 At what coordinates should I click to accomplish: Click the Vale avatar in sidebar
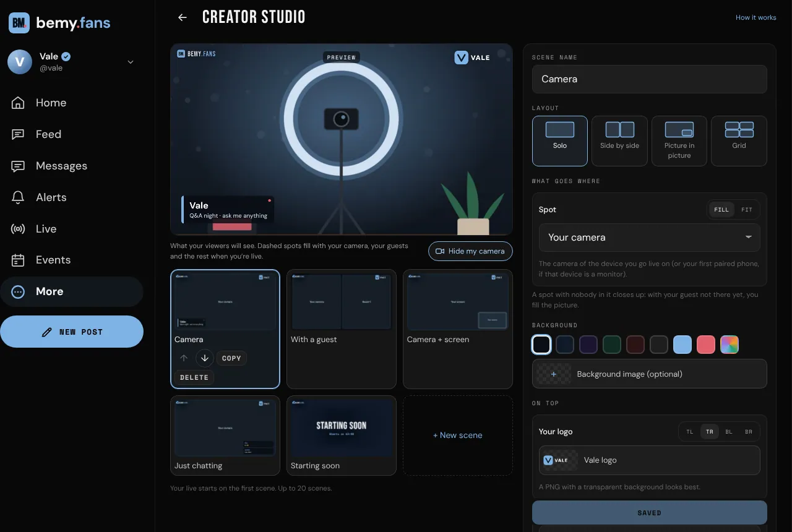click(x=20, y=62)
